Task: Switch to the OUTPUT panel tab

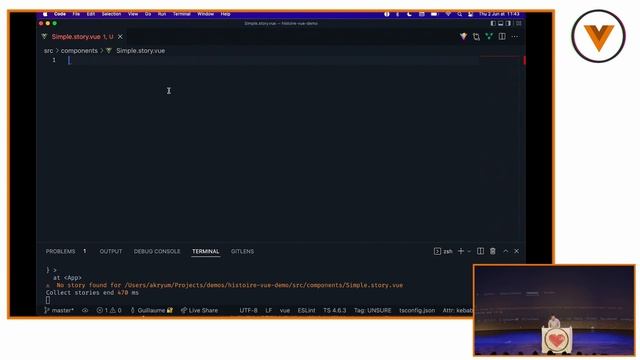Action: [111, 251]
